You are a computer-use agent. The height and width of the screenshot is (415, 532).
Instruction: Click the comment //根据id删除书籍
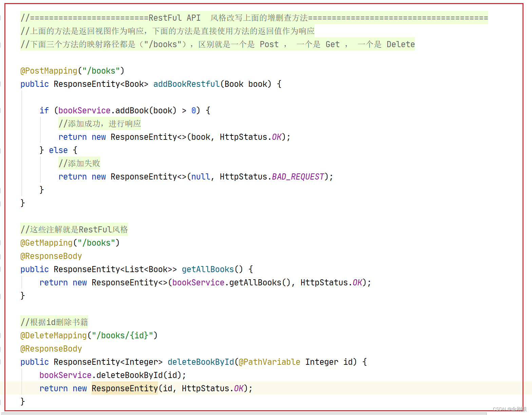(54, 322)
